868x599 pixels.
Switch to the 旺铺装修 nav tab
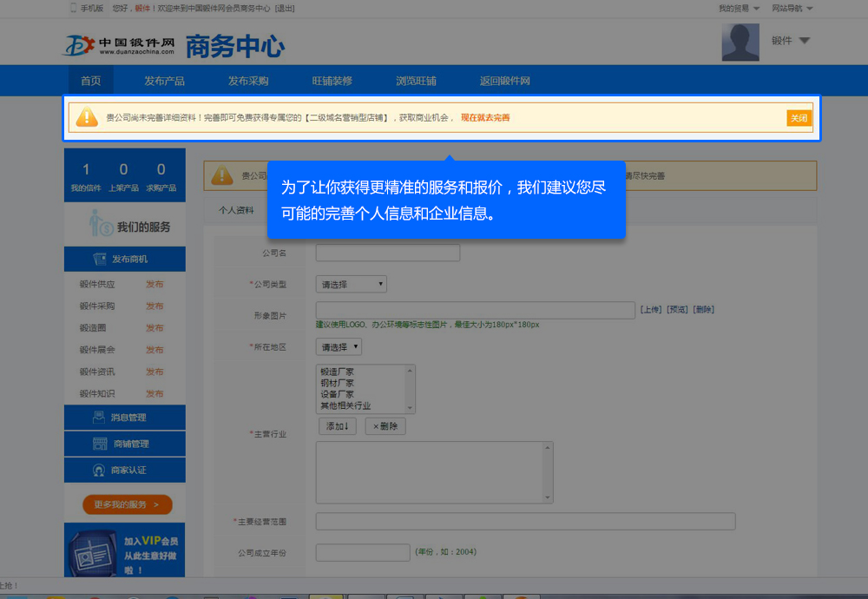(332, 81)
